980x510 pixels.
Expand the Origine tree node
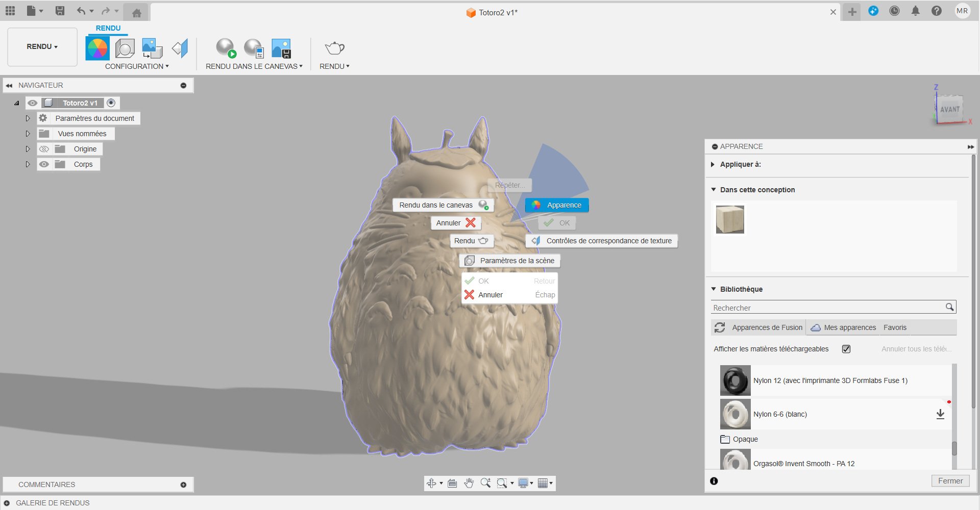tap(28, 149)
